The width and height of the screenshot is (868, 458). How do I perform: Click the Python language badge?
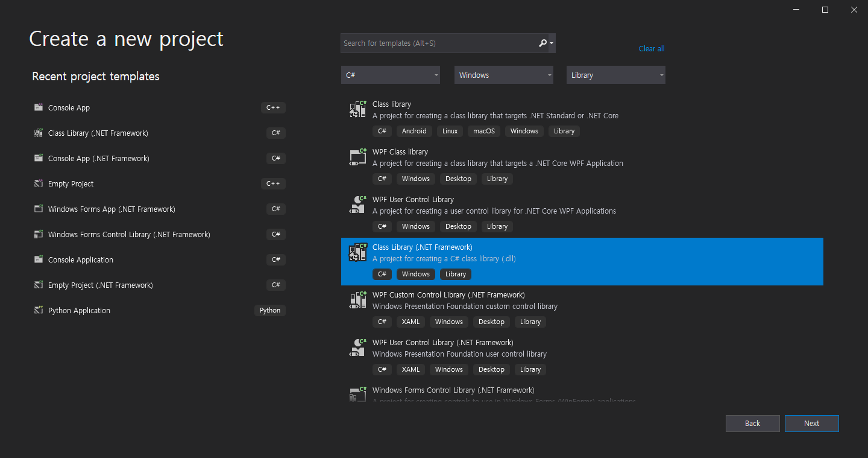point(270,310)
